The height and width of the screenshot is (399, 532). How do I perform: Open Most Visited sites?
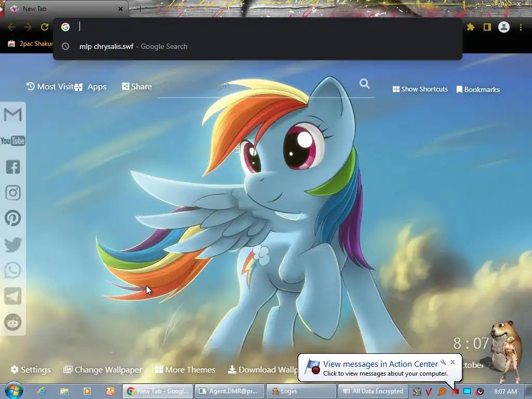point(50,87)
